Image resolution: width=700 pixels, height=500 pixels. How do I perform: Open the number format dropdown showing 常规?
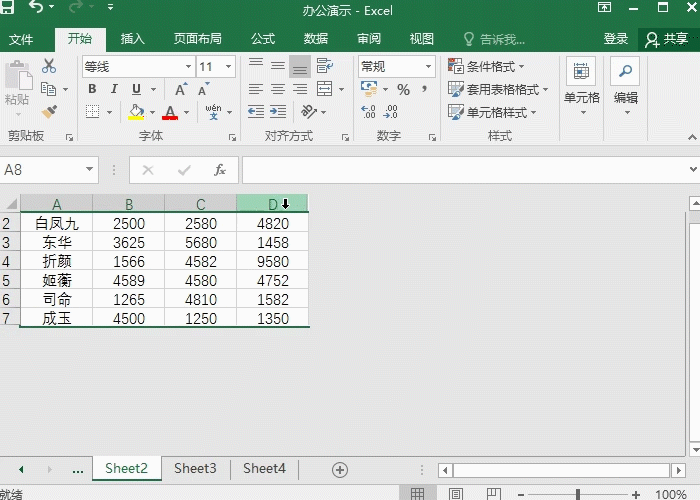point(428,67)
